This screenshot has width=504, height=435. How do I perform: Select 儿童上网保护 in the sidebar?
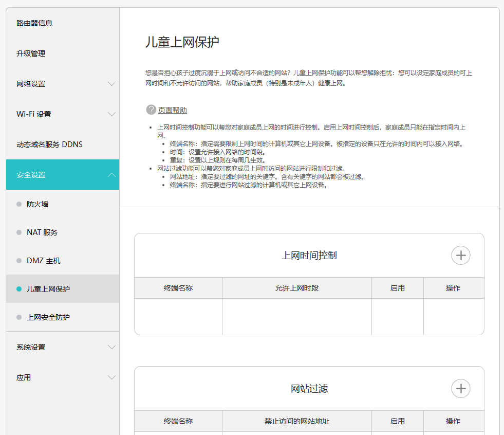coord(48,289)
